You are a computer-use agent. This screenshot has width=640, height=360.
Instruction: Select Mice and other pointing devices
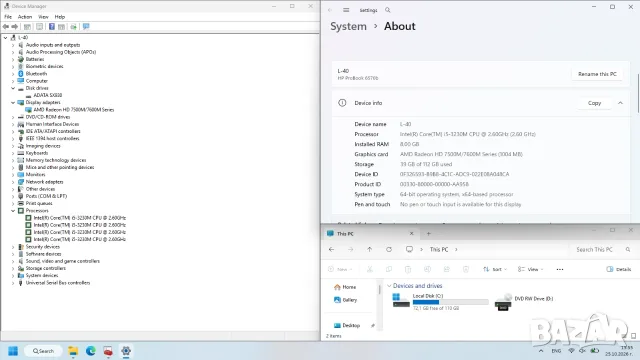[60, 167]
